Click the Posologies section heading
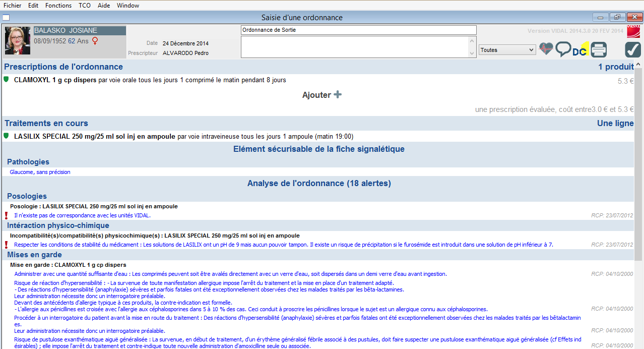 tap(27, 196)
